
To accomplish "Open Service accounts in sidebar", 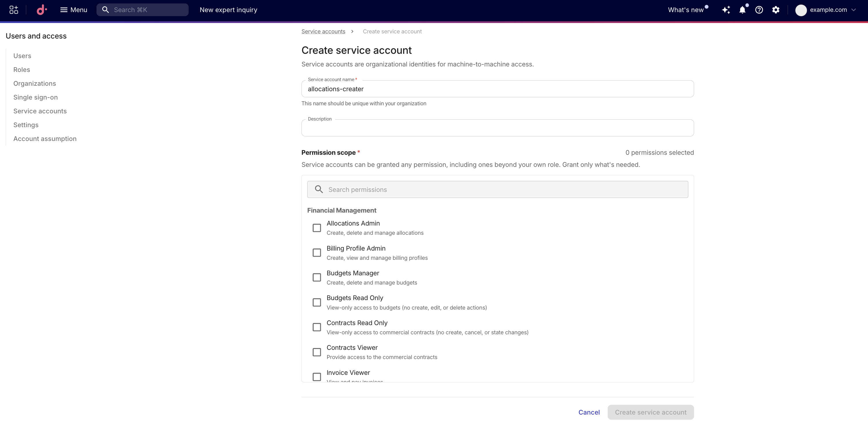I will (40, 111).
